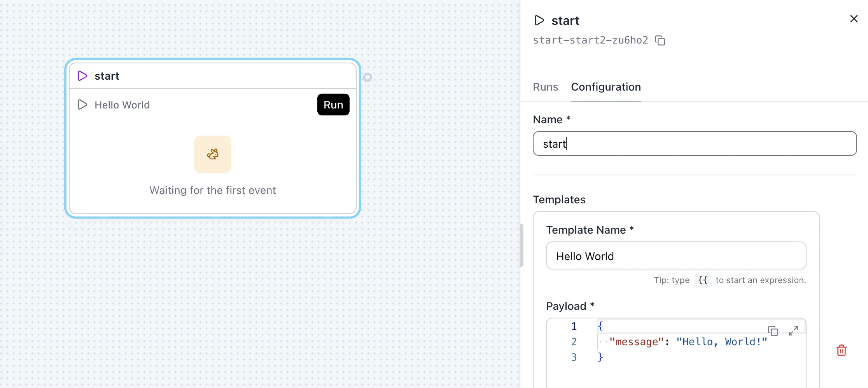The height and width of the screenshot is (388, 868).
Task: Click into the Template Name field
Action: pyautogui.click(x=675, y=256)
